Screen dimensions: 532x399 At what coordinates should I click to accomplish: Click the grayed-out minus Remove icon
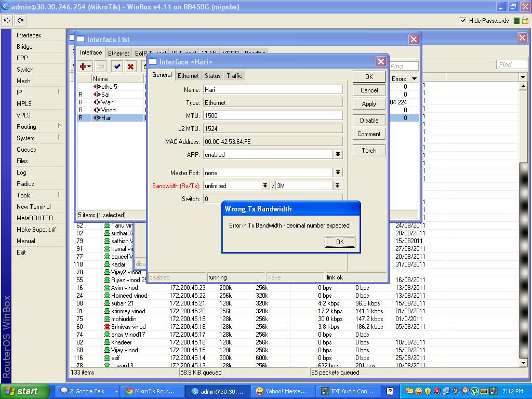(101, 66)
